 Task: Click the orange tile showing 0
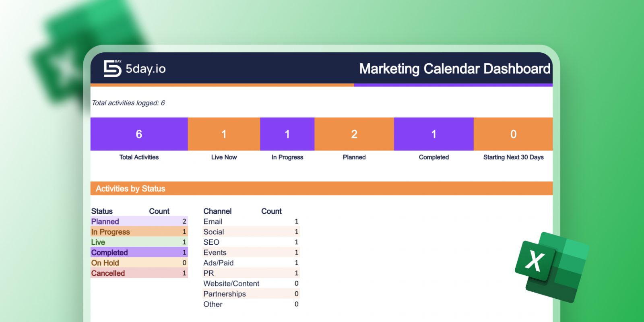pos(513,134)
